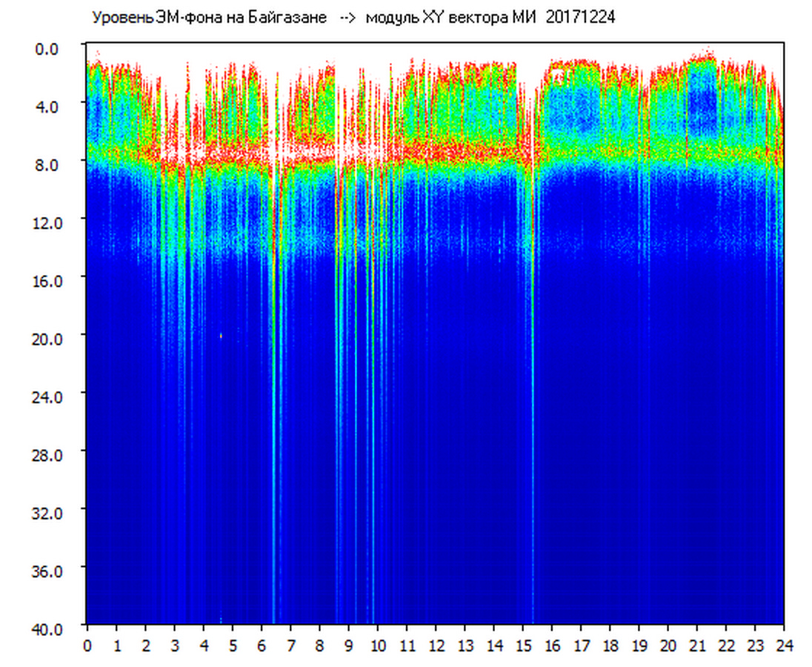Click the isolated yellow dot near level 20.0

221,336
